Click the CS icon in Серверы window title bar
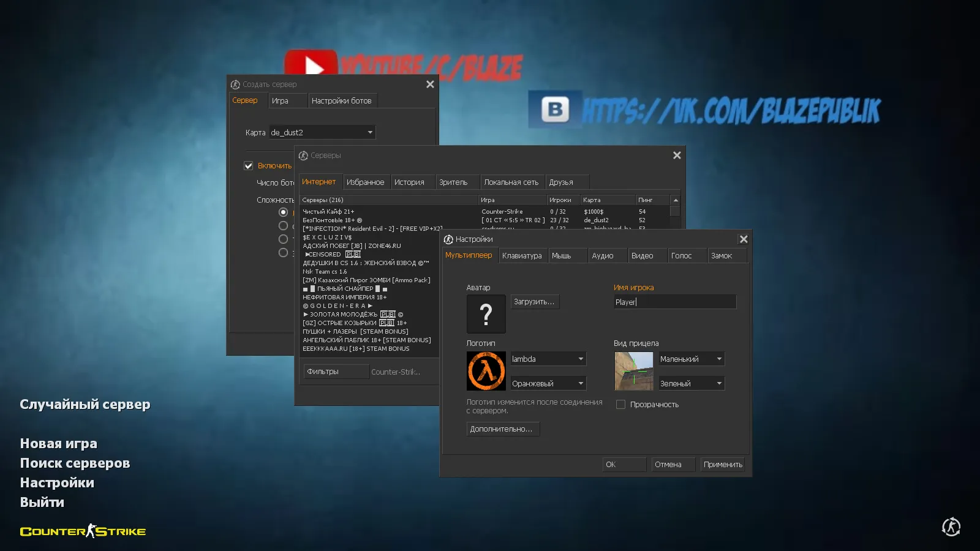This screenshot has height=551, width=980. [302, 155]
